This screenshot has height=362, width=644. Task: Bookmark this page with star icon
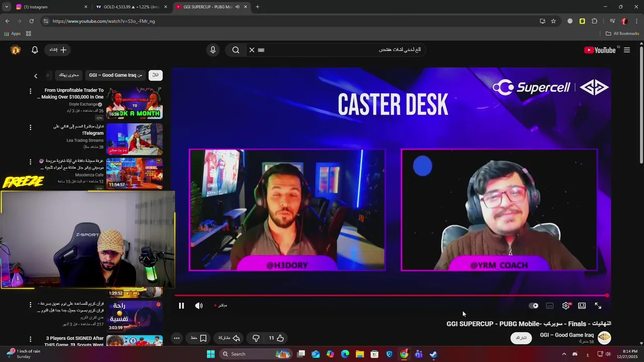[553, 21]
